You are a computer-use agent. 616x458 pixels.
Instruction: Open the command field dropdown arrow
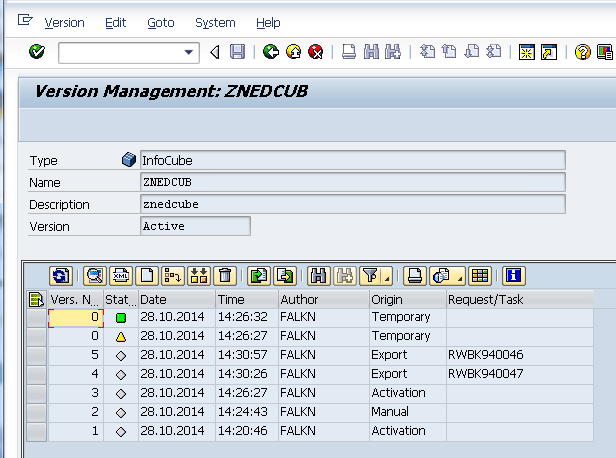click(190, 52)
